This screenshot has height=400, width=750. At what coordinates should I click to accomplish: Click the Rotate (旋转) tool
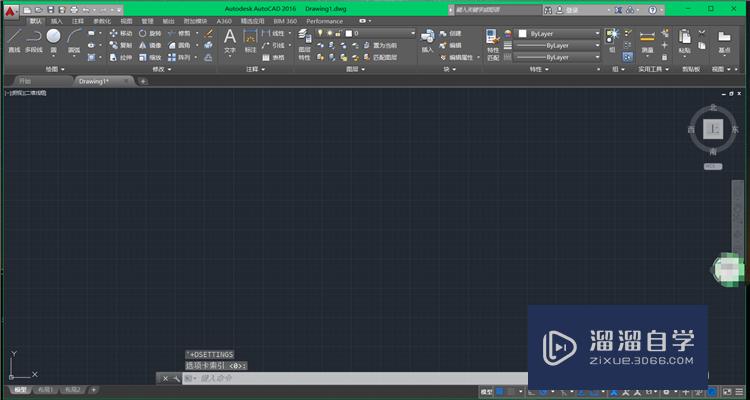(150, 33)
